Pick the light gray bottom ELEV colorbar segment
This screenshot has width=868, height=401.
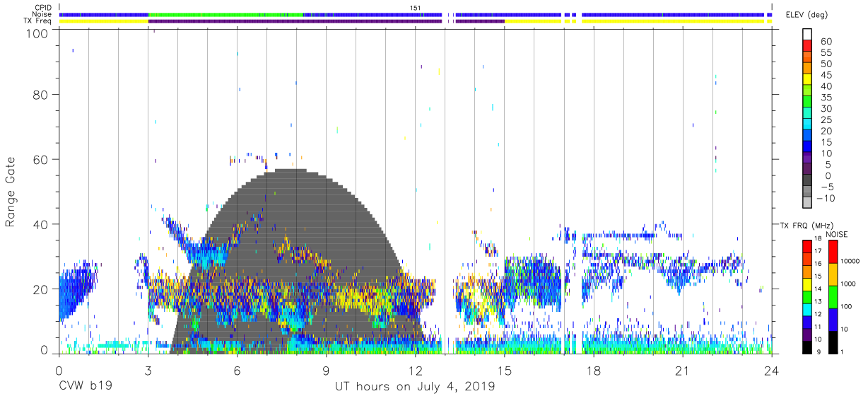pos(807,202)
